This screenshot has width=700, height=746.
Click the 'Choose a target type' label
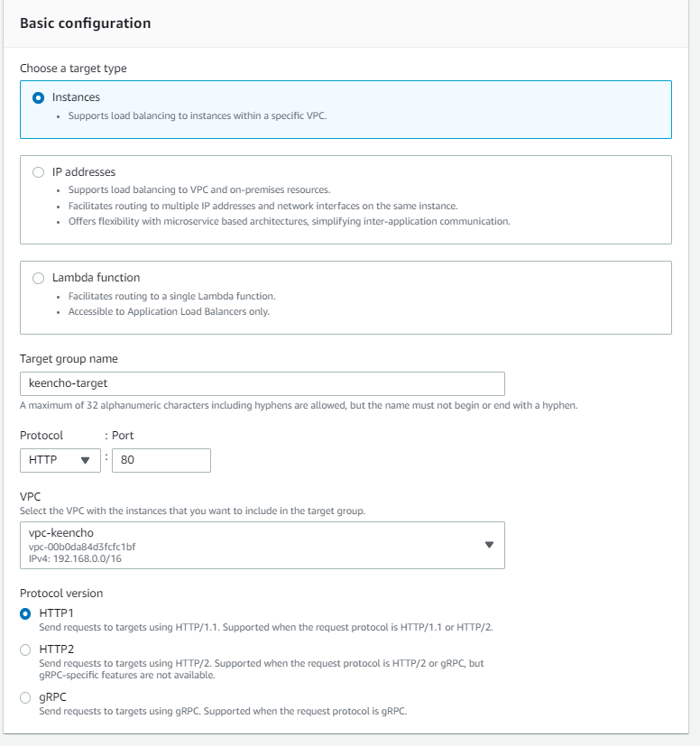[73, 69]
